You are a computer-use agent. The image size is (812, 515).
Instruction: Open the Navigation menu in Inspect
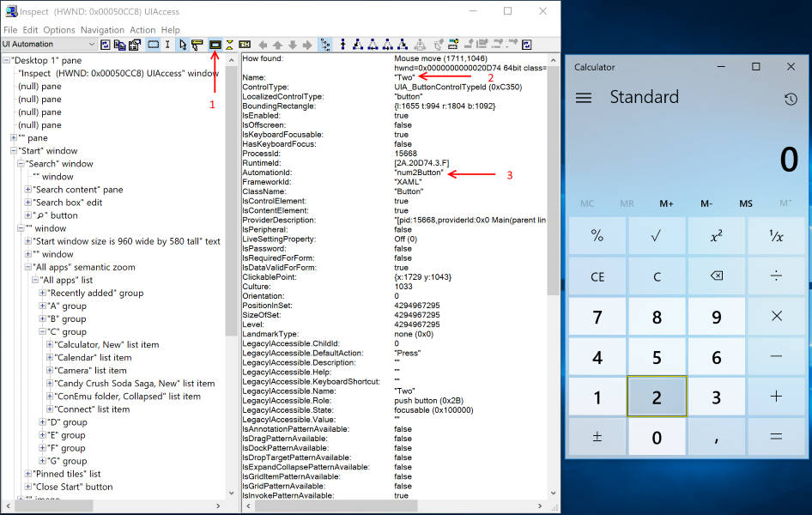102,30
